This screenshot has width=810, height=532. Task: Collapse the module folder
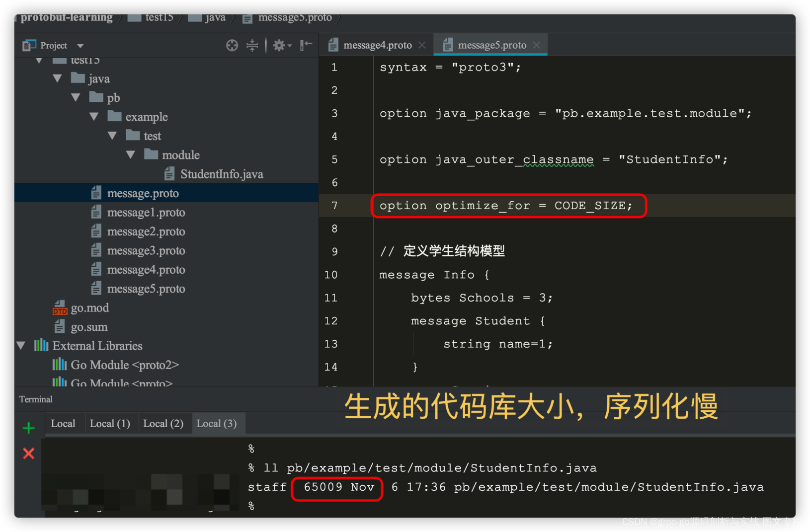(131, 155)
